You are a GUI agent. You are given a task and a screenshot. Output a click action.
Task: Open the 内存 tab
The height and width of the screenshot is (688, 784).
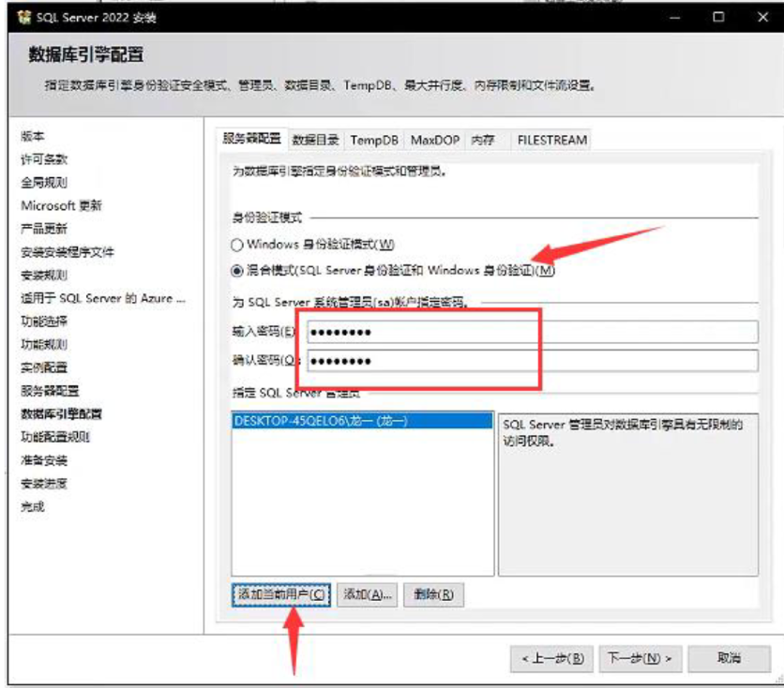tap(483, 141)
